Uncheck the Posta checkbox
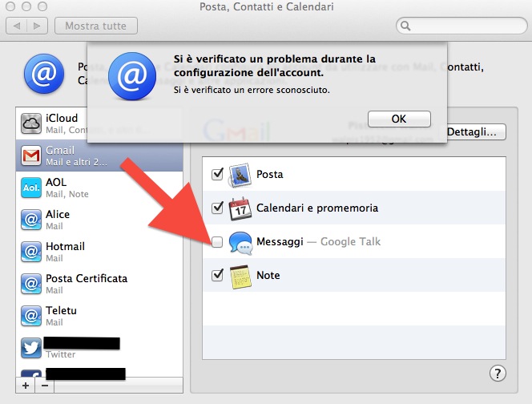The height and width of the screenshot is (404, 532). click(217, 174)
